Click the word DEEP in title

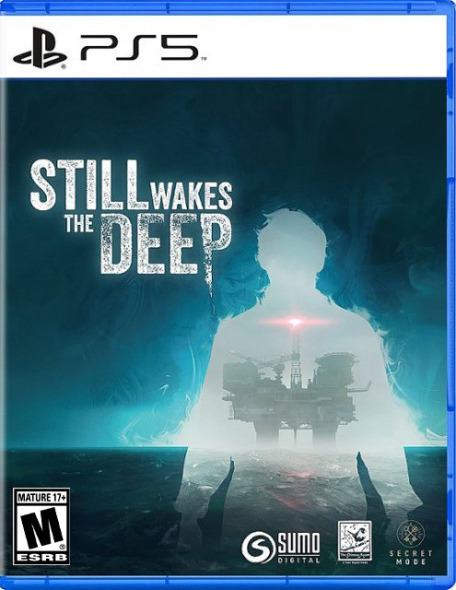[x=166, y=244]
